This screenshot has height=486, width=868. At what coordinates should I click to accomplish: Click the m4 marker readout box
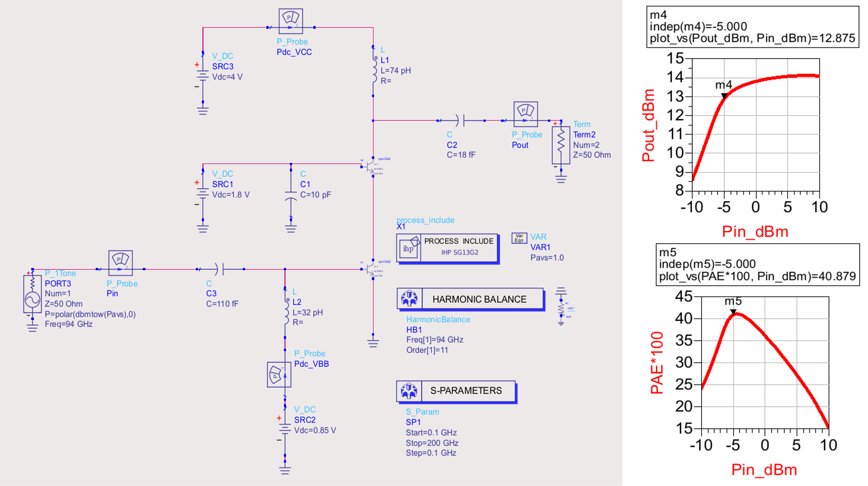click(753, 27)
